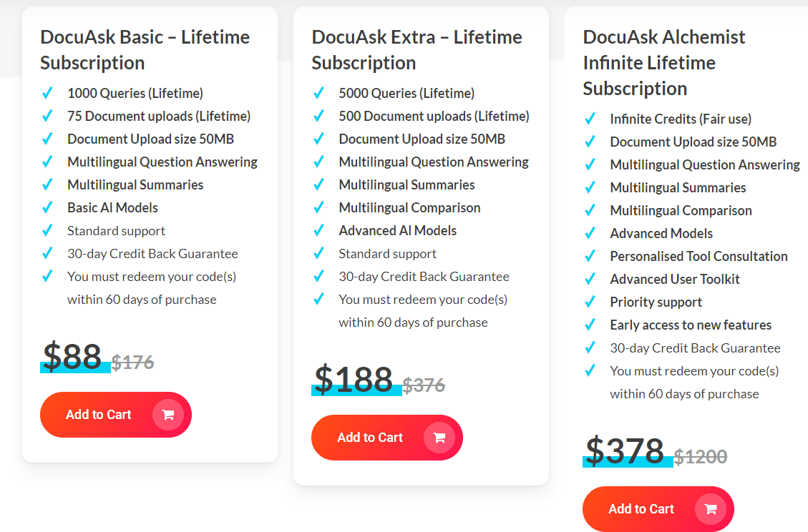Click the checkmark beside 5000 Queries (Lifetime)
Screen dimensions: 808x532
tap(318, 93)
